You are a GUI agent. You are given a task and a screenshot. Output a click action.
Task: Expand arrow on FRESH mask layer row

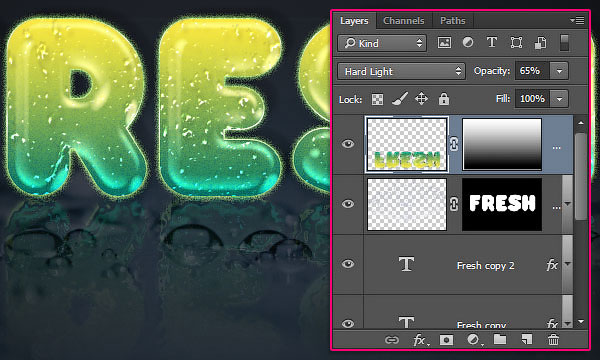point(568,204)
